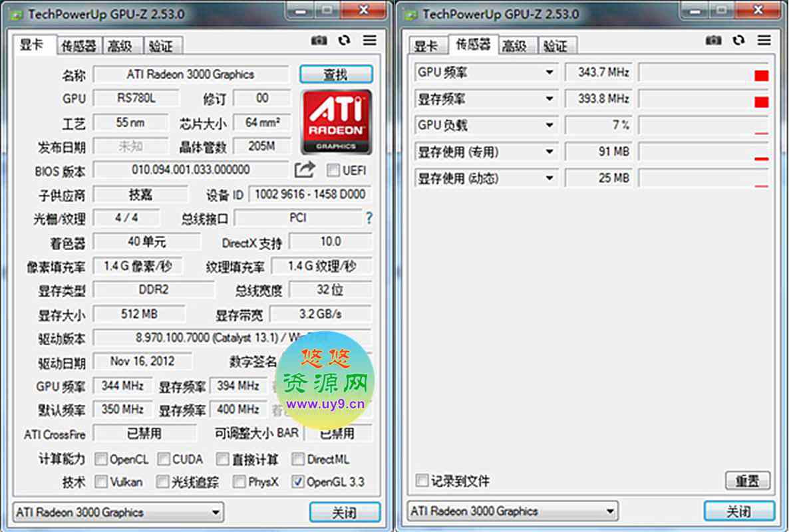The height and width of the screenshot is (532, 789).
Task: Open 显存频率 sensor dropdown arrow
Action: point(550,99)
